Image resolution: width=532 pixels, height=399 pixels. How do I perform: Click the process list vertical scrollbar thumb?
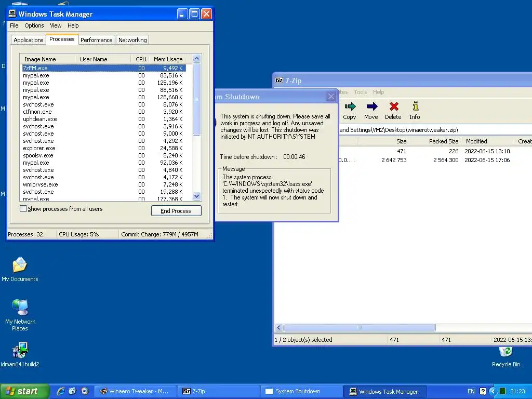tap(197, 99)
